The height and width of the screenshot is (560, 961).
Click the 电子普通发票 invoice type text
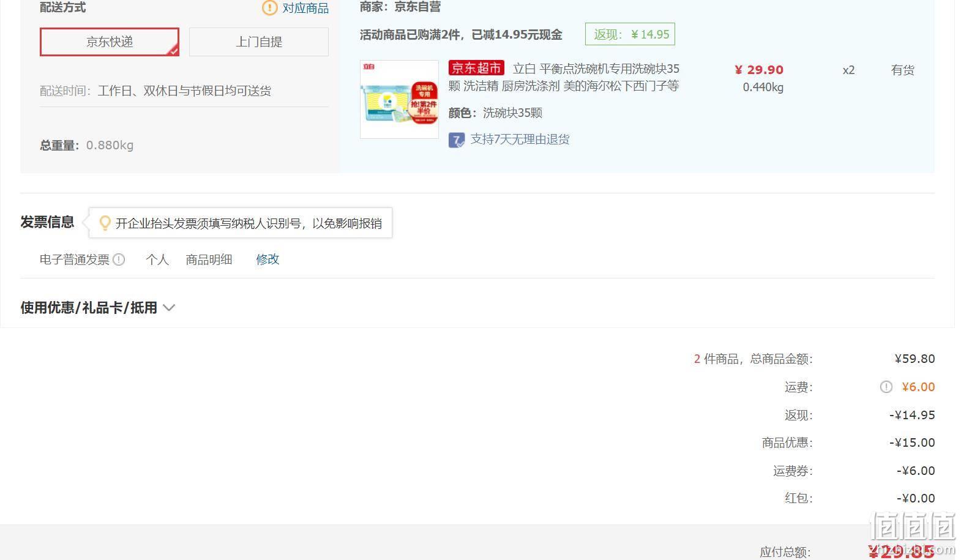(75, 259)
